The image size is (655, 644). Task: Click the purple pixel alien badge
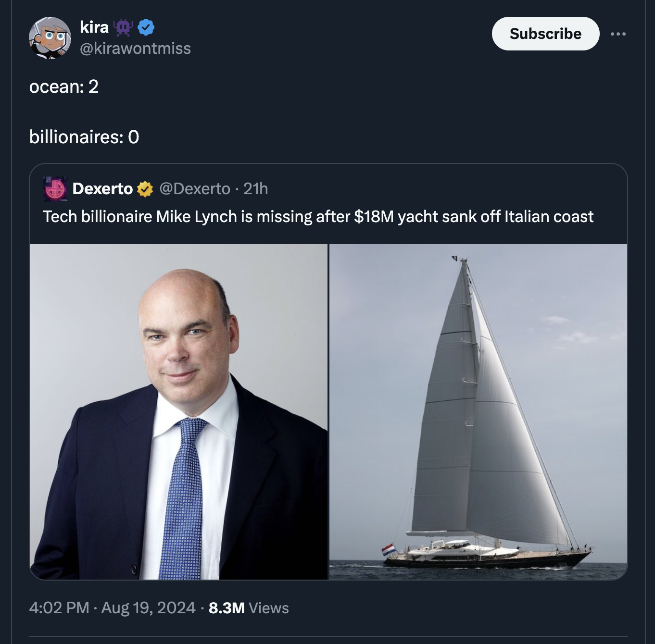tap(123, 27)
